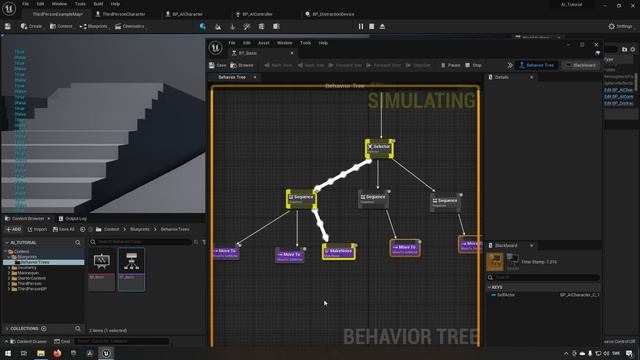
Task: Open the Asset menu in behavior tree editor
Action: pyautogui.click(x=264, y=43)
